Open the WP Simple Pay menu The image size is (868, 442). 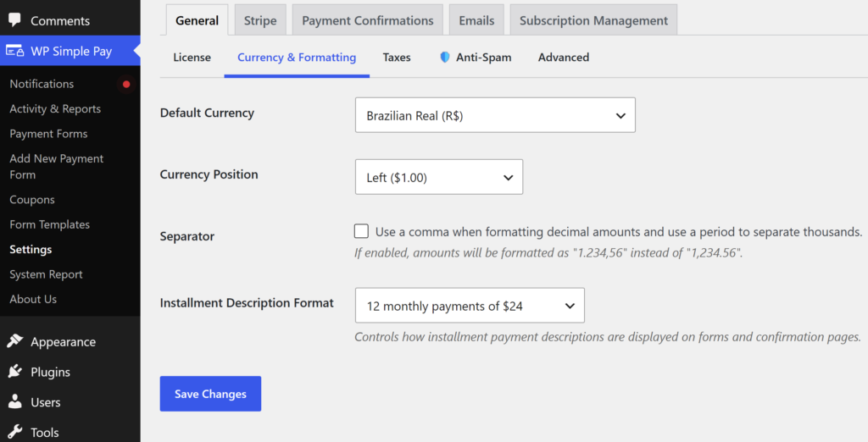70,51
